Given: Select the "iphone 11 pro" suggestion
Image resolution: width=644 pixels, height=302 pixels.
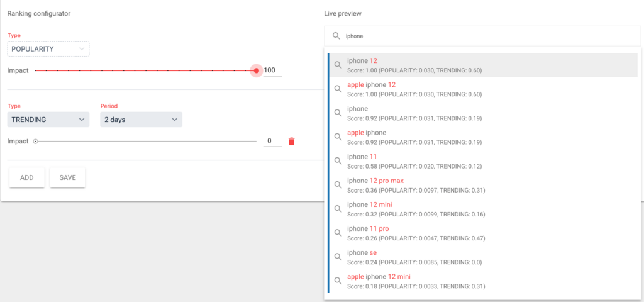Looking at the screenshot, I should (x=484, y=233).
